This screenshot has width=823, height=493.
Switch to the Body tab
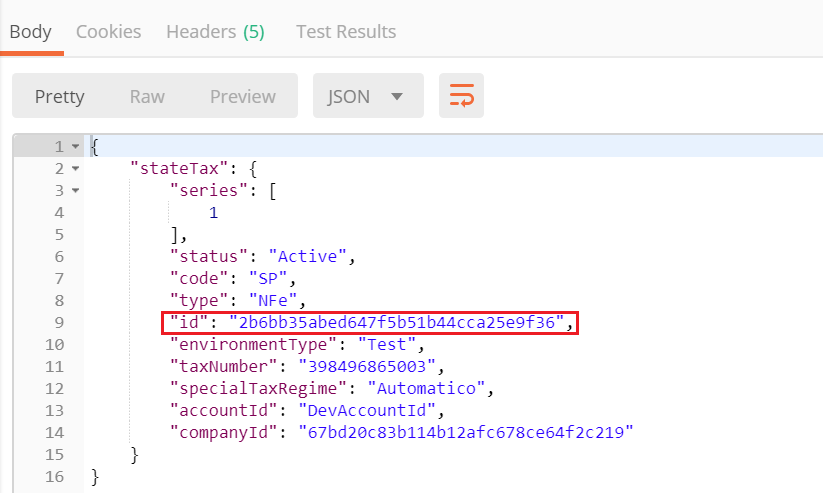30,32
